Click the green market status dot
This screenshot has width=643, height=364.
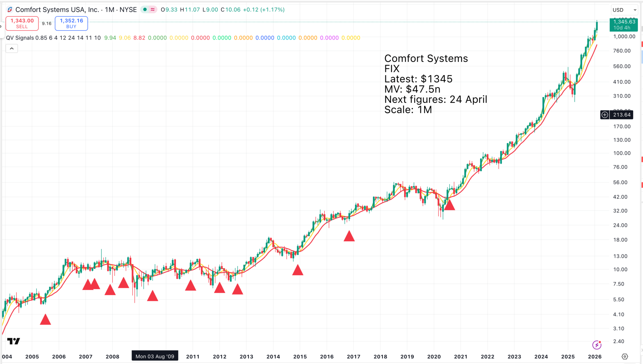145,10
